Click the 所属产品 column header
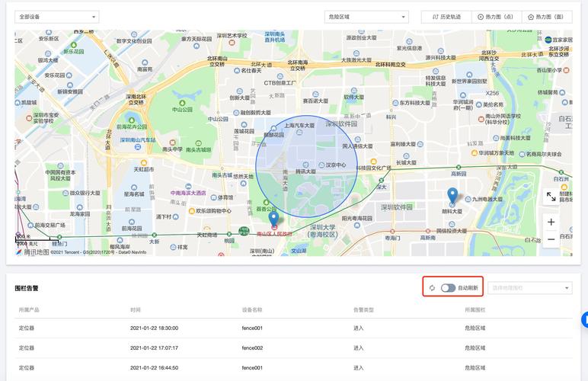 click(x=29, y=309)
